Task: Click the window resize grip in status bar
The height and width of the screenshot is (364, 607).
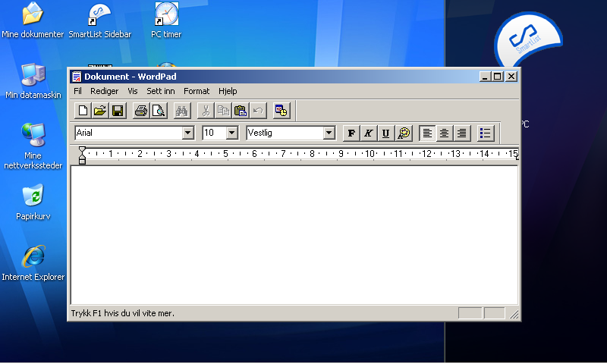Action: pyautogui.click(x=514, y=314)
